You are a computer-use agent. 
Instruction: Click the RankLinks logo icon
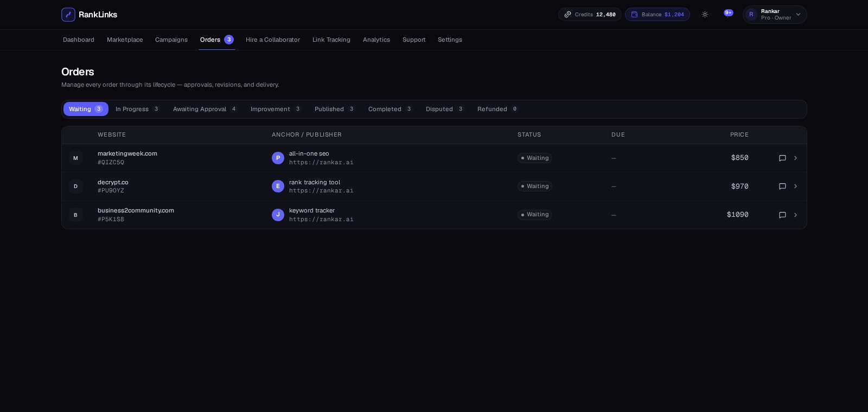point(68,15)
